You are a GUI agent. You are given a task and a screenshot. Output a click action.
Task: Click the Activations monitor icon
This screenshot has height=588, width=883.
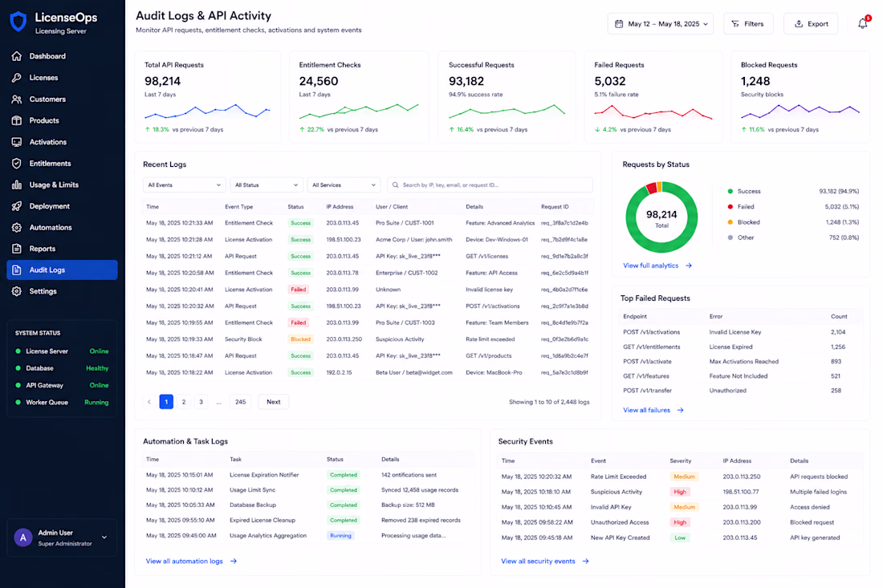[x=17, y=142]
